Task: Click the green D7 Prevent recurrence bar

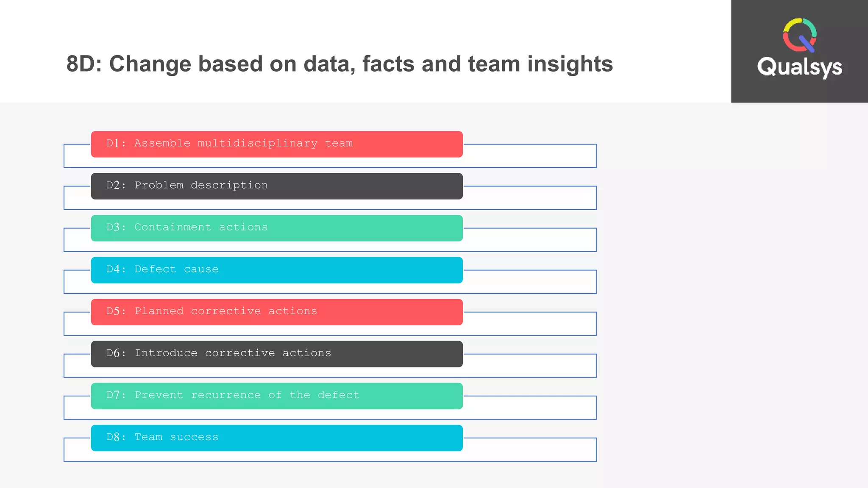Action: tap(277, 396)
